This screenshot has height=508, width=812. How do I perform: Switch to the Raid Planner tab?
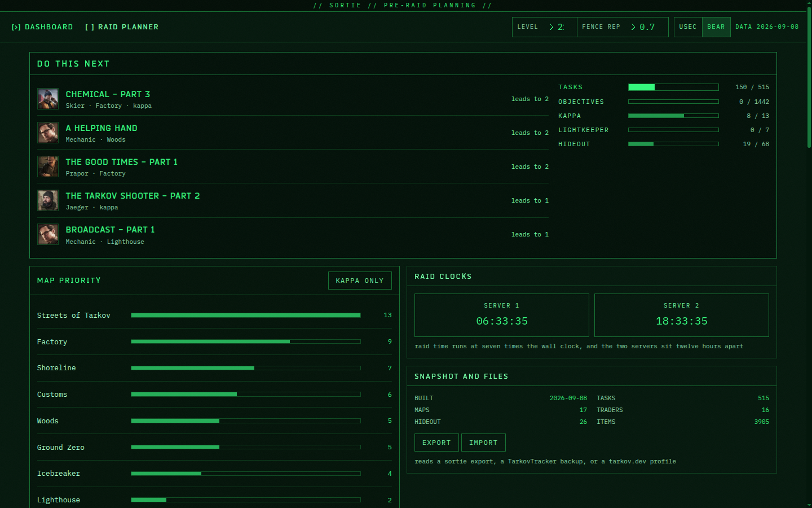(122, 27)
